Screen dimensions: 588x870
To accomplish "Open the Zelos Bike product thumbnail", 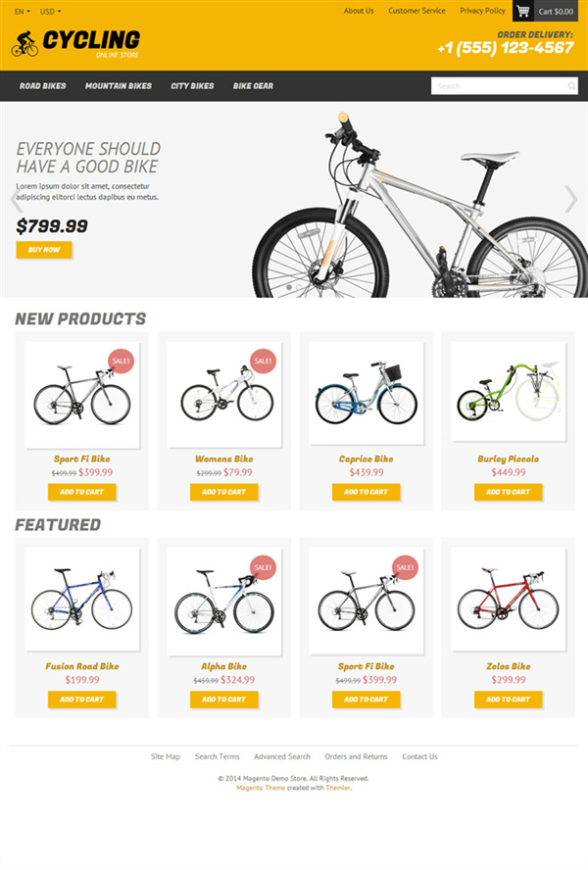I will [x=508, y=600].
